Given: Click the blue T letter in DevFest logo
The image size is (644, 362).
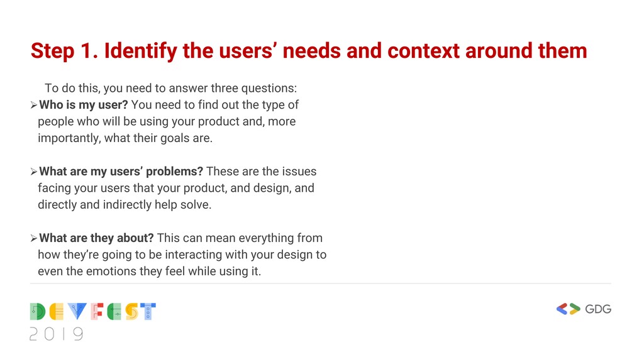Looking at the screenshot, I should 148,312.
